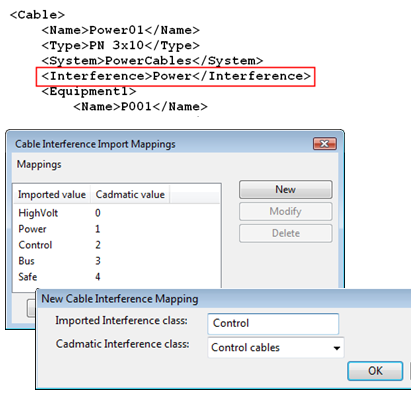411x399 pixels.
Task: Select the Power mapping row
Action: pyautogui.click(x=117, y=229)
